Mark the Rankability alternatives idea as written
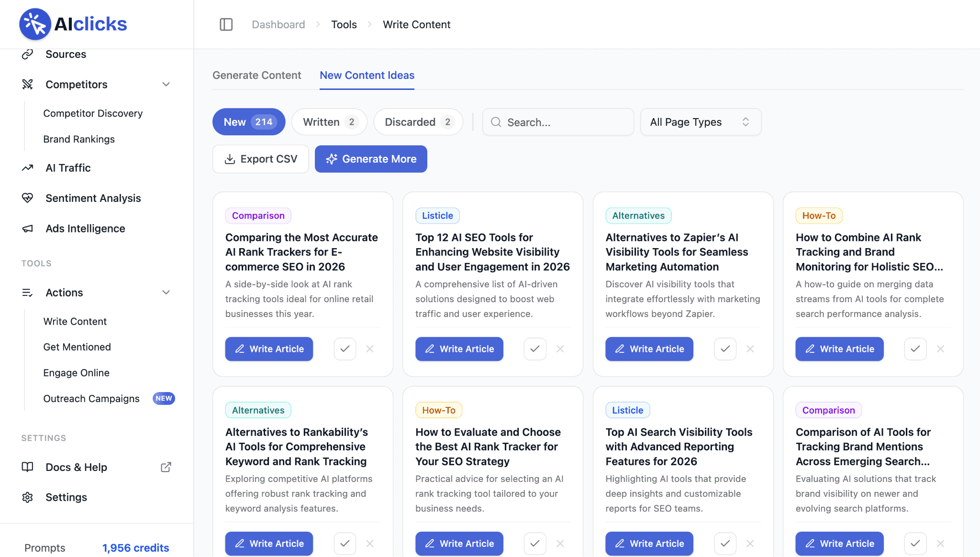 pyautogui.click(x=345, y=544)
